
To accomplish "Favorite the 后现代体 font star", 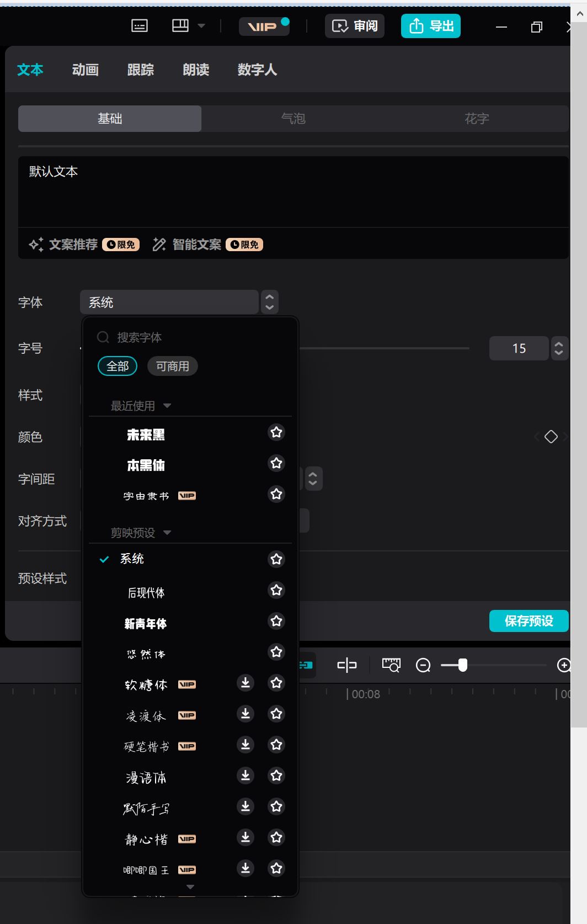I will (276, 590).
